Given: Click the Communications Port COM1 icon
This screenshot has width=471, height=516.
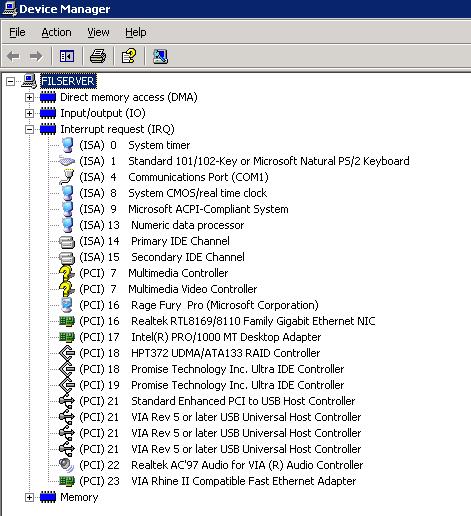Looking at the screenshot, I should point(67,177).
